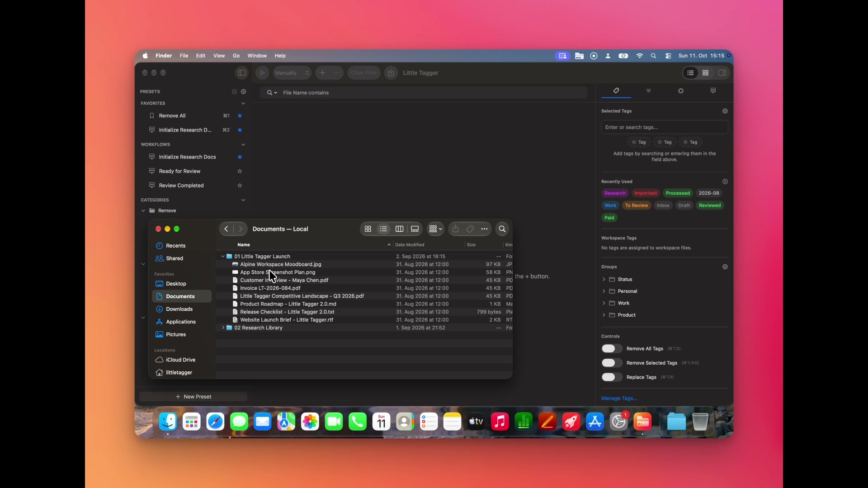Click the New Preset button
The width and height of the screenshot is (868, 488).
(193, 397)
